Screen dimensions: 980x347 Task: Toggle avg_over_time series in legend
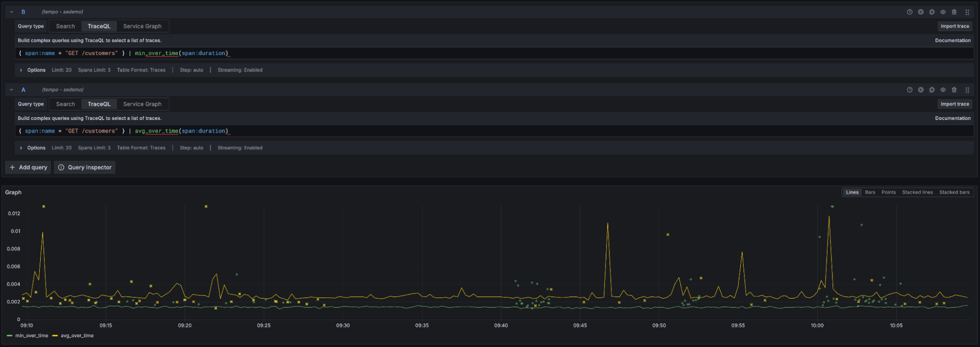76,336
